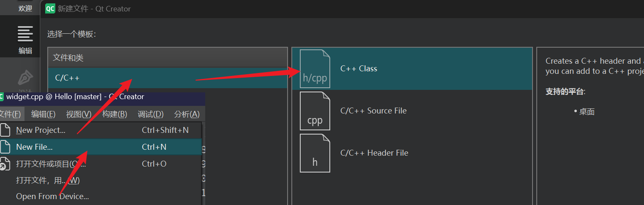This screenshot has height=205, width=644.
Task: Select the h/cpp C++ Class template icon
Action: coord(315,69)
